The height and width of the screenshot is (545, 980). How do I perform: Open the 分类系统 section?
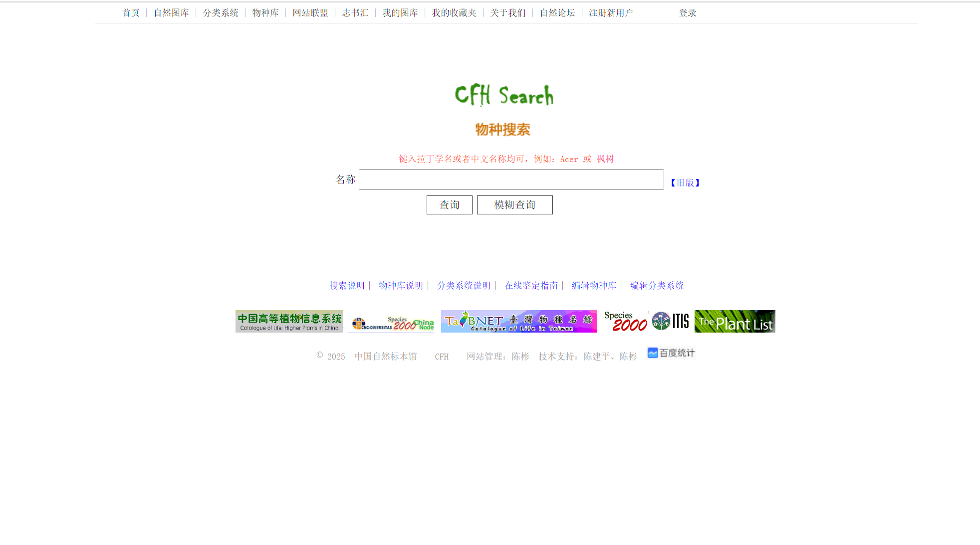pyautogui.click(x=221, y=12)
